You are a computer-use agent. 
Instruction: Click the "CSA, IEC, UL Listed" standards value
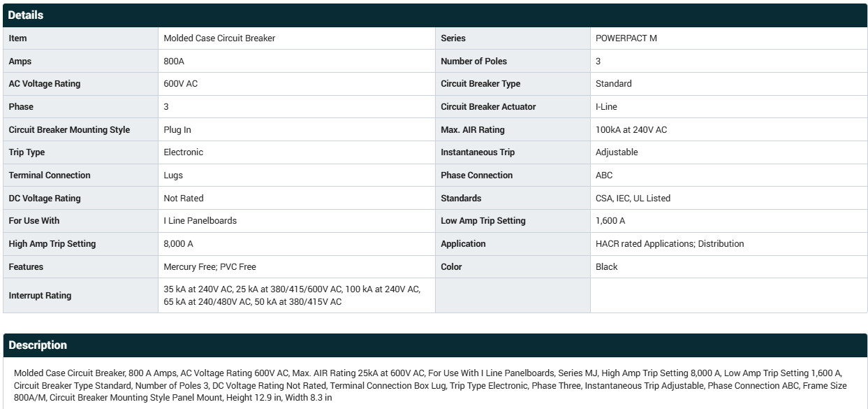(x=633, y=199)
